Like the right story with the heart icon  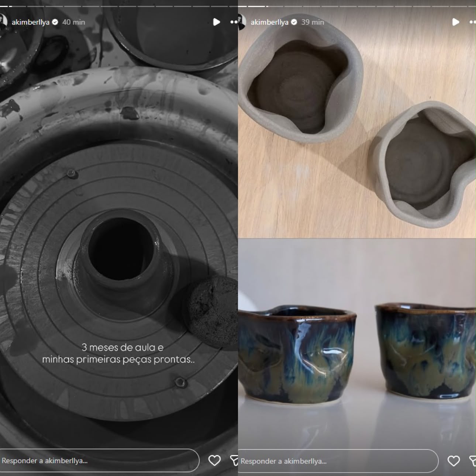coord(453,461)
